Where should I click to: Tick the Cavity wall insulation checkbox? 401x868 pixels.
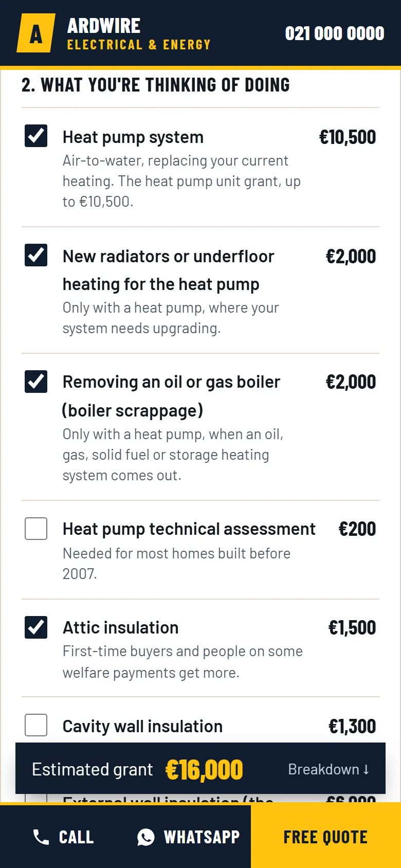[x=36, y=725]
